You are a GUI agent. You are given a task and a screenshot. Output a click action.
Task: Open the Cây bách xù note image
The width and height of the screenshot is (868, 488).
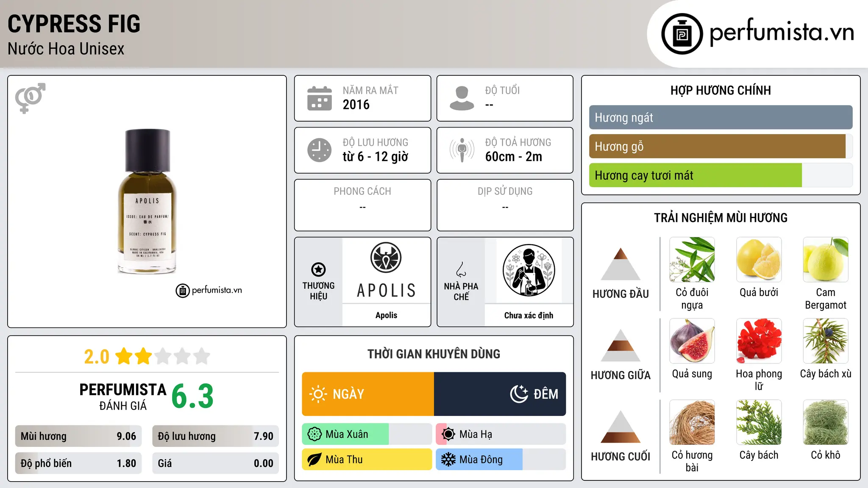(826, 341)
